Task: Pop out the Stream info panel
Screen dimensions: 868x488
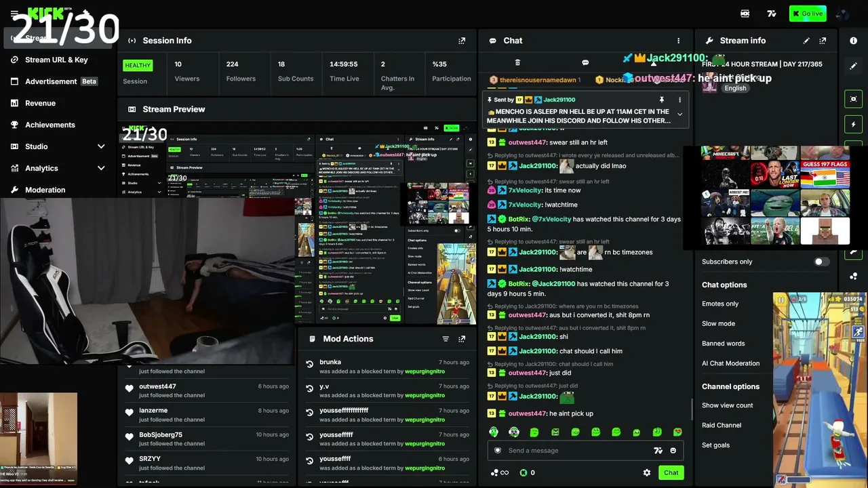Action: coord(823,41)
